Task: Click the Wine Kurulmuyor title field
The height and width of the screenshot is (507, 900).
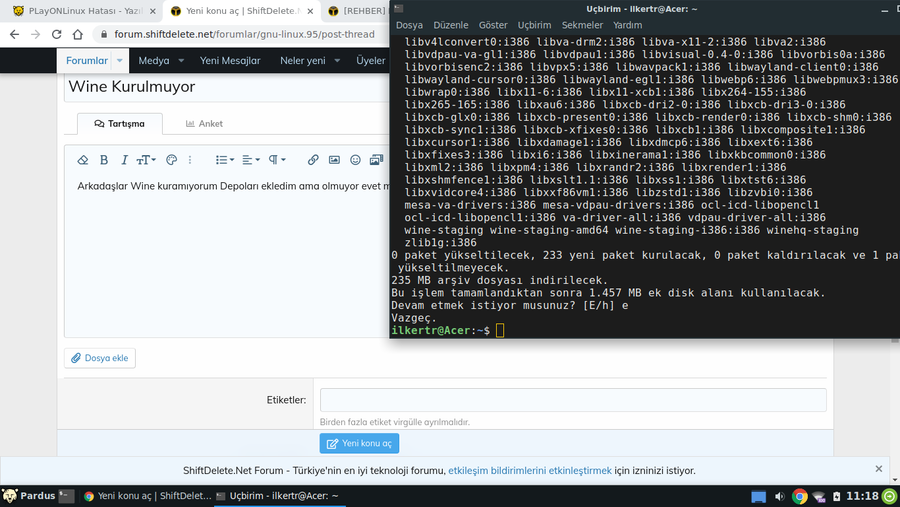Action: pos(227,87)
